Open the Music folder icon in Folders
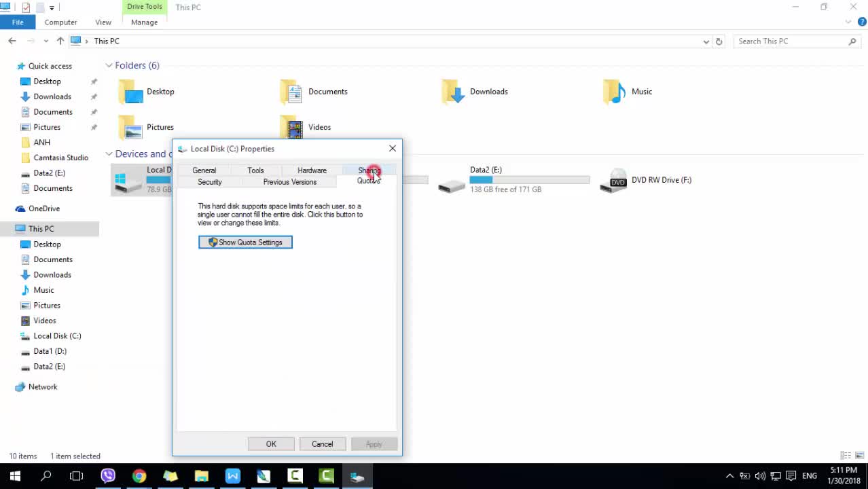 point(615,92)
